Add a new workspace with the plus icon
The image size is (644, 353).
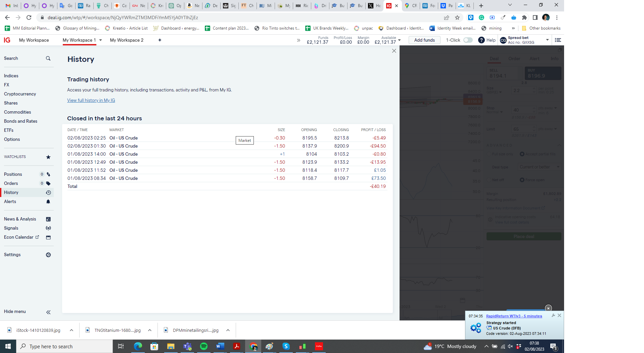(x=160, y=40)
